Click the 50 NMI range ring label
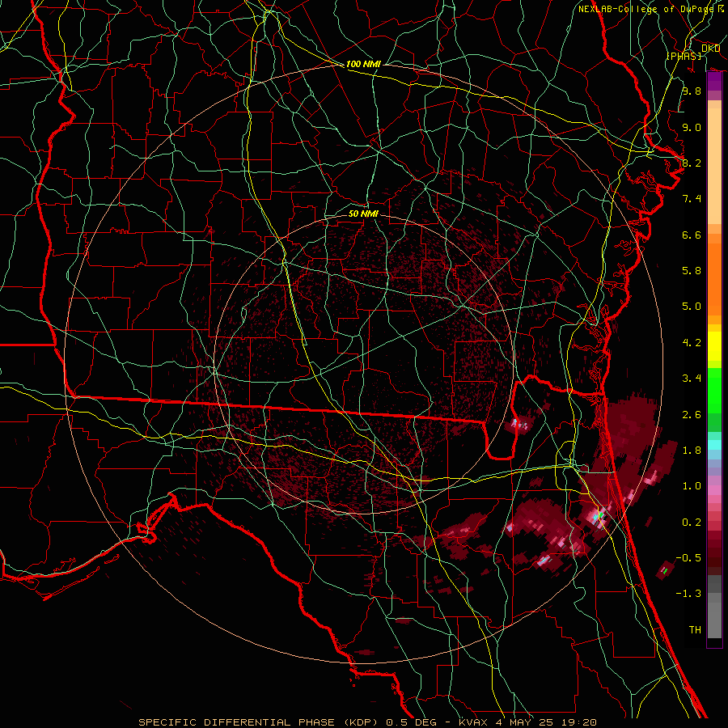This screenshot has width=728, height=728. point(363,214)
